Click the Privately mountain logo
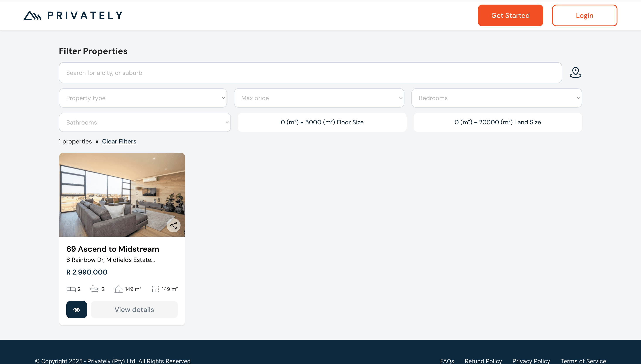 pyautogui.click(x=32, y=15)
